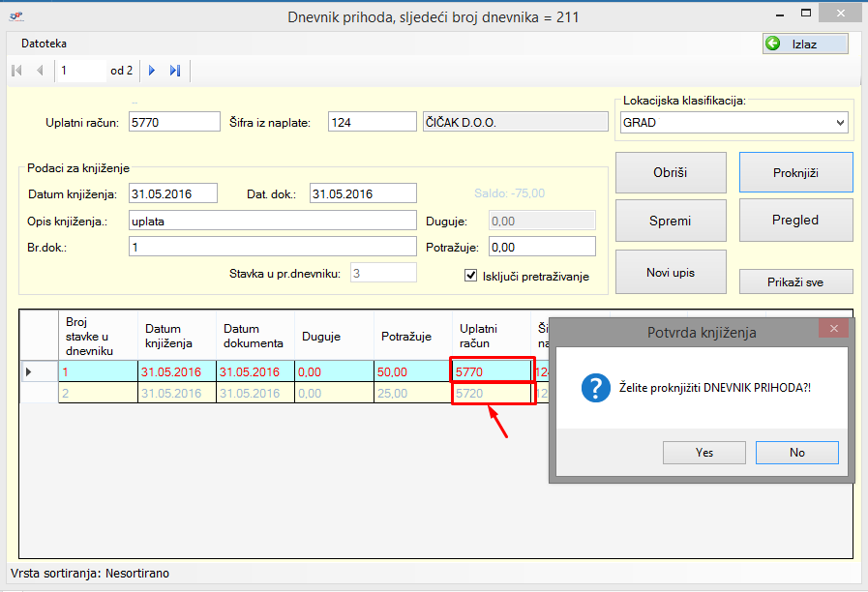Go to the first record in navigator
Viewport: 868px width, 592px height.
17,71
